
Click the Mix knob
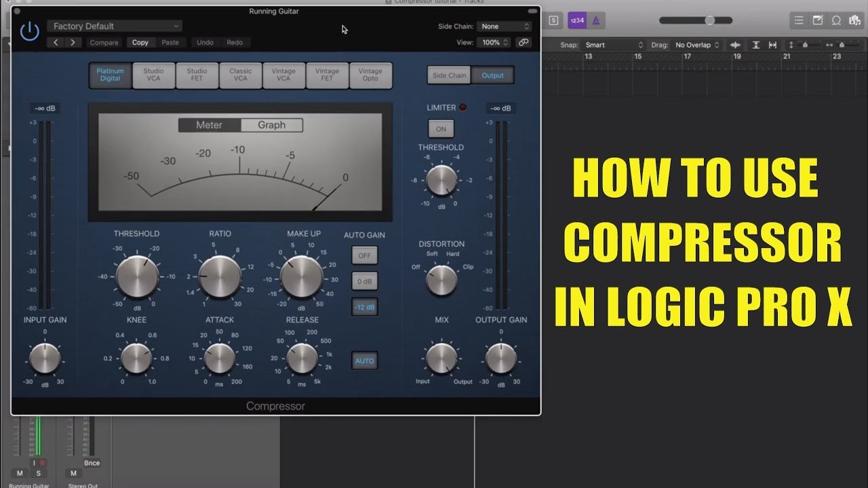click(441, 358)
